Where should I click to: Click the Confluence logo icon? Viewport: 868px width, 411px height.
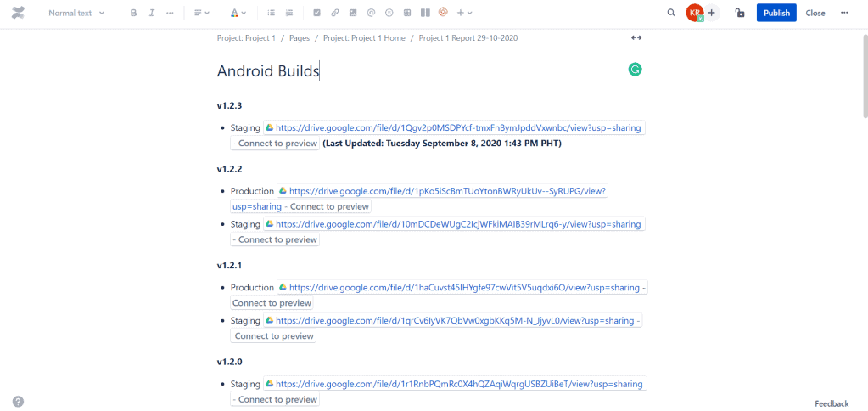tap(19, 13)
